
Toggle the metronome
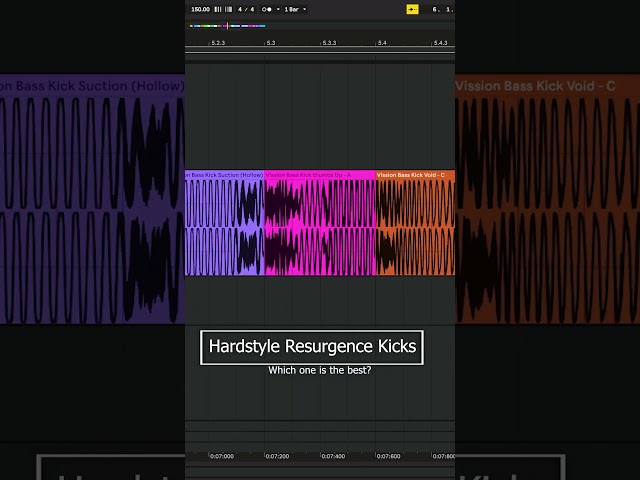point(267,9)
